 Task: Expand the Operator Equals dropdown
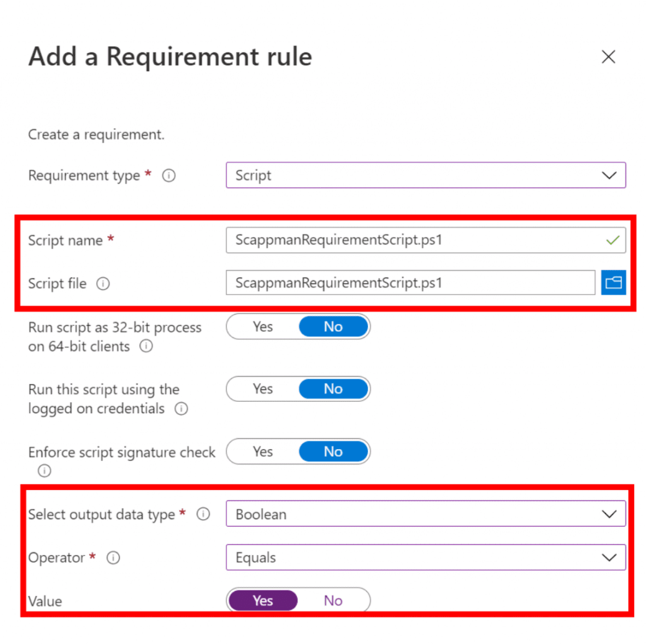[x=426, y=558]
